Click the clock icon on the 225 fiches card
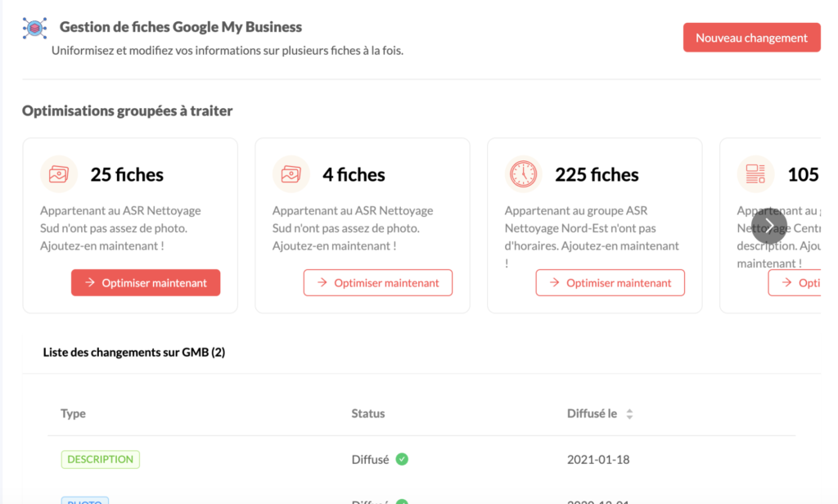This screenshot has height=504, width=838. coord(523,174)
